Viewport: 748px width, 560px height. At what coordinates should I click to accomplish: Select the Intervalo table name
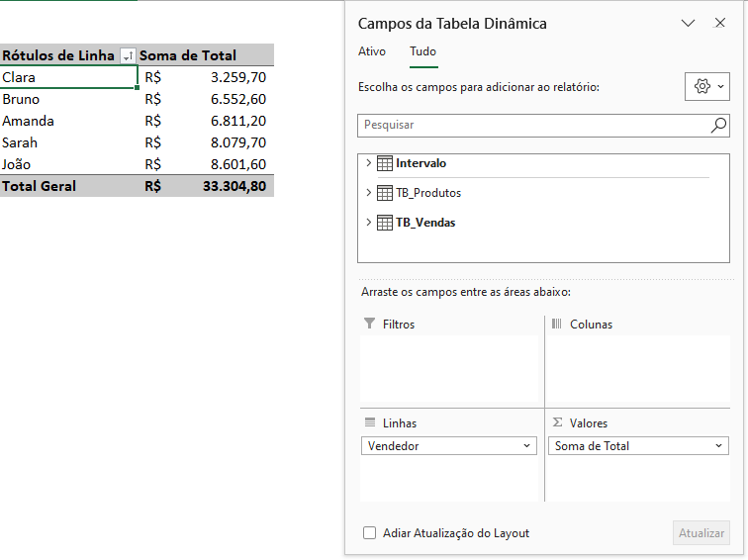coord(421,163)
